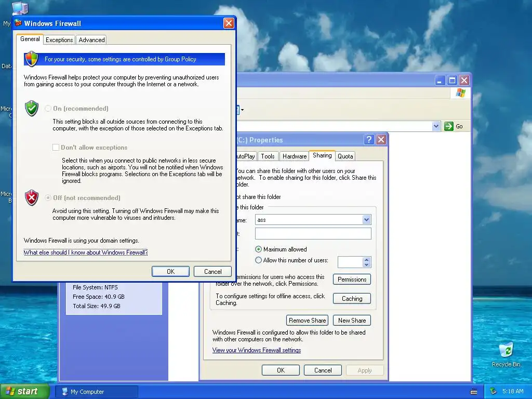This screenshot has width=532, height=399.
Task: Maximize the My Computer explorer window
Action: [x=452, y=81]
